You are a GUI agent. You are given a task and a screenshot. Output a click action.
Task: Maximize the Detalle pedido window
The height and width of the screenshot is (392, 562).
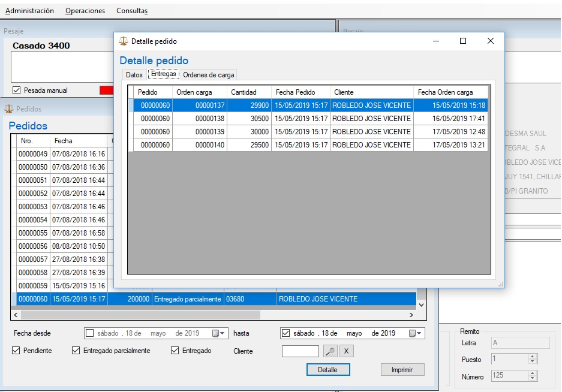[462, 41]
